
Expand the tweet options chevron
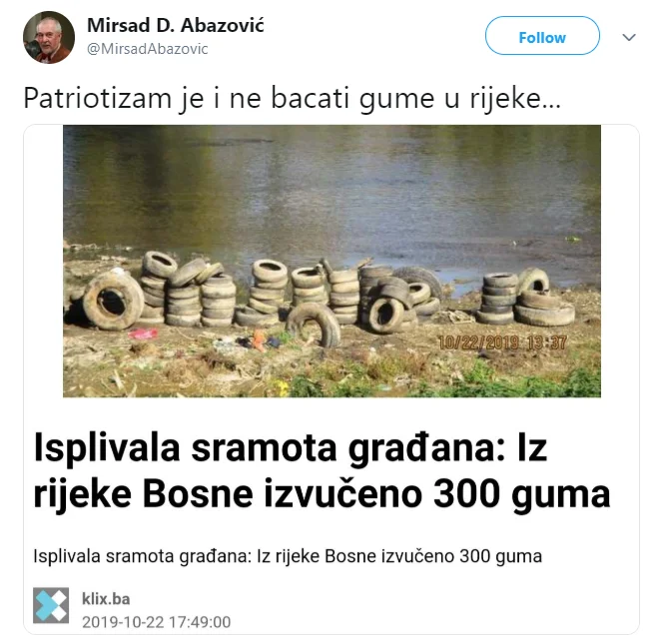click(x=629, y=37)
